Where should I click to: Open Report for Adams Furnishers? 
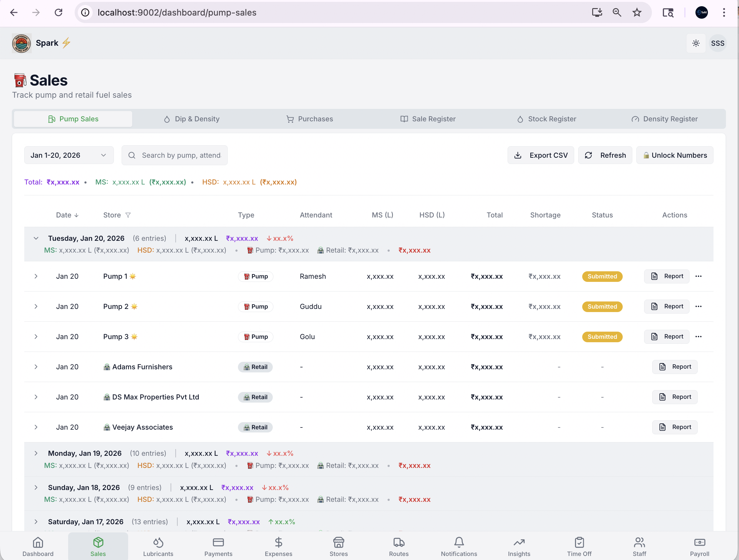[675, 367]
